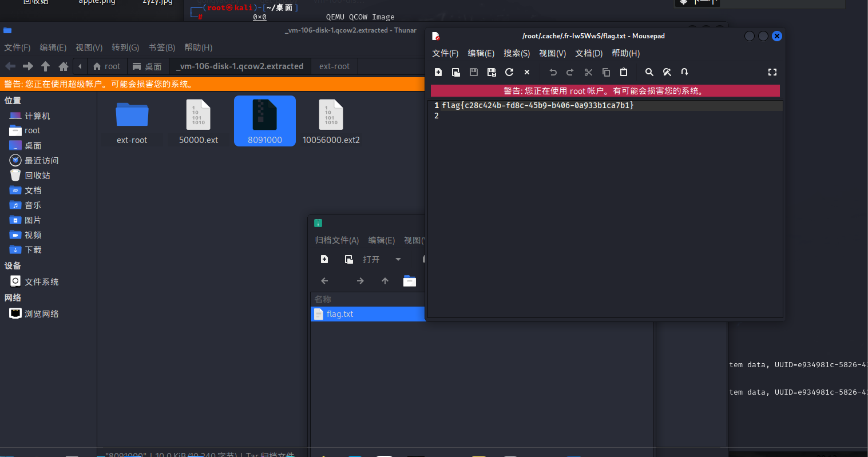
Task: Click the Undo icon in Mousepad
Action: coord(553,72)
